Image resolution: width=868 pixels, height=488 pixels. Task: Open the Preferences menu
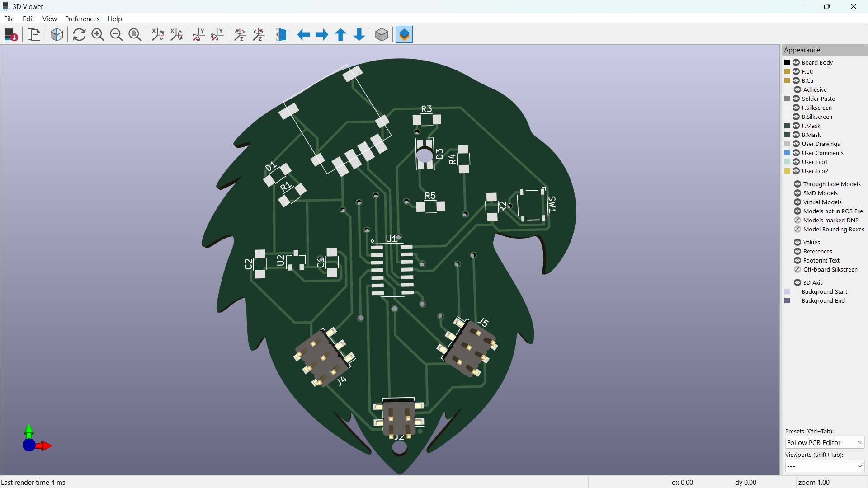point(82,19)
